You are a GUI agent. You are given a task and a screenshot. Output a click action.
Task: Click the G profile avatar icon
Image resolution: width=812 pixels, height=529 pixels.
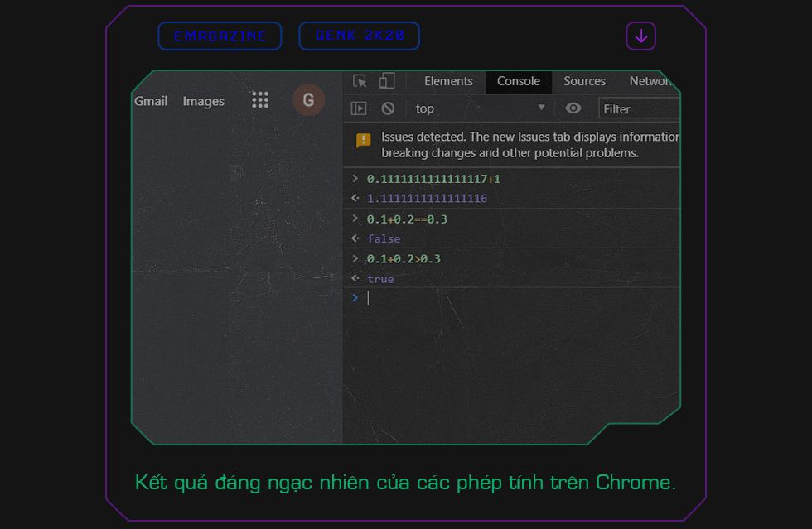pyautogui.click(x=308, y=99)
